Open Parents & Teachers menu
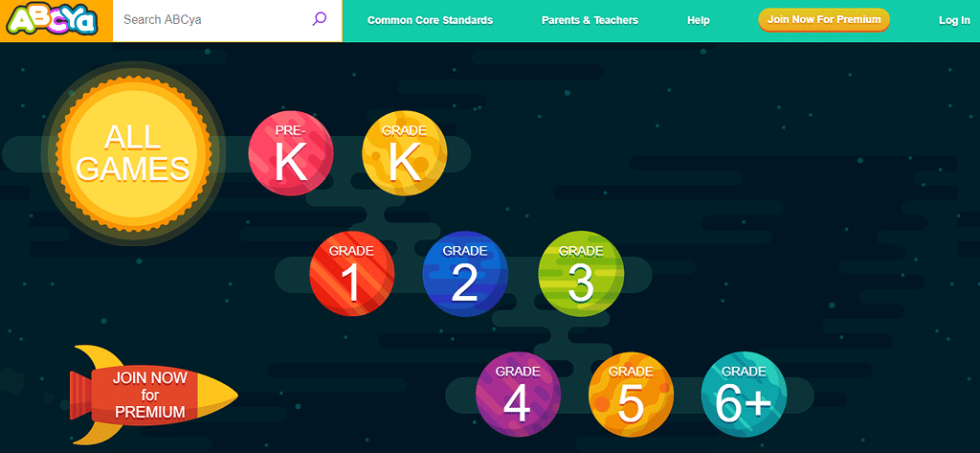 pos(590,20)
